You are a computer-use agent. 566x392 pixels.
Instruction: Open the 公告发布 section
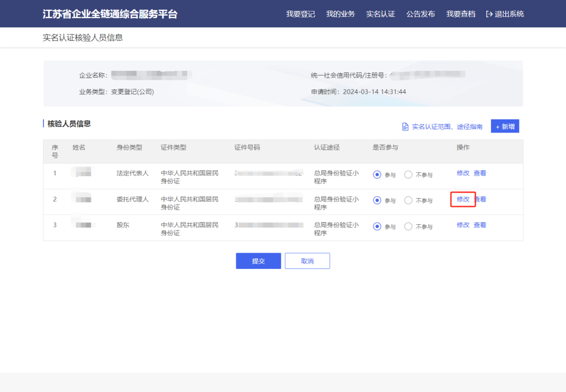pyautogui.click(x=420, y=14)
